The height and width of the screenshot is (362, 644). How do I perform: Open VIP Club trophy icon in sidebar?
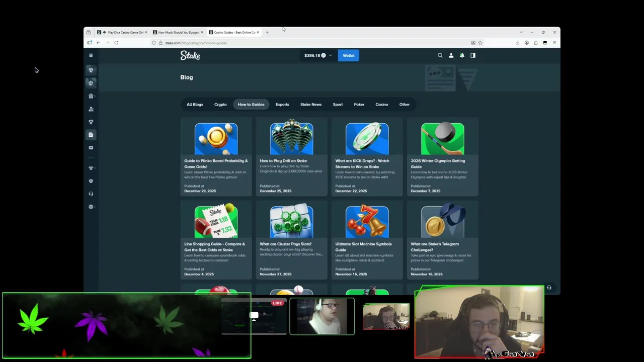91,122
